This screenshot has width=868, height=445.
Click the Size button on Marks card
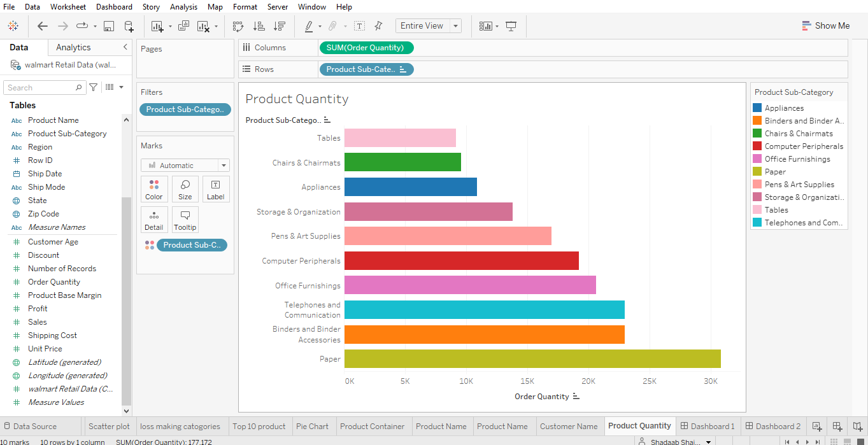click(185, 189)
